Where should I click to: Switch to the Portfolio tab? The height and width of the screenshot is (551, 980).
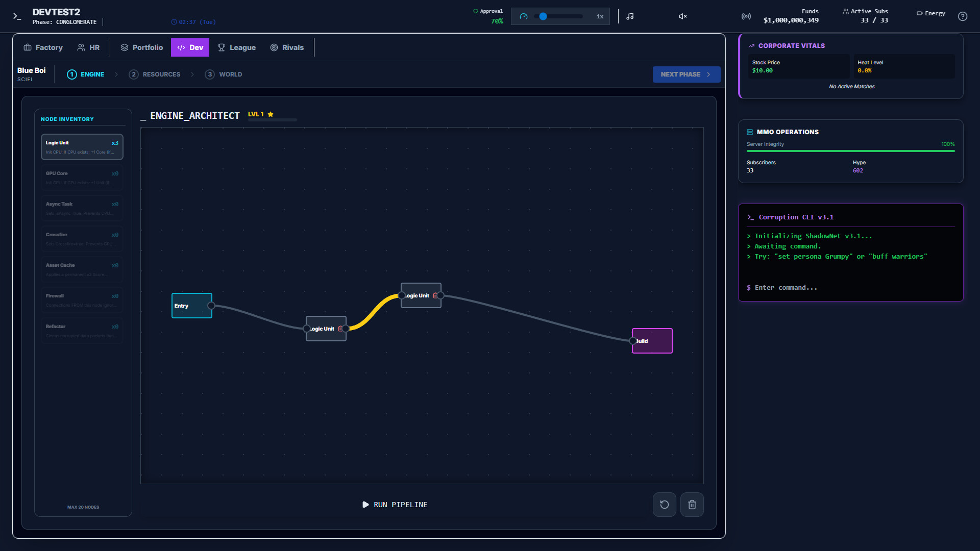point(141,47)
